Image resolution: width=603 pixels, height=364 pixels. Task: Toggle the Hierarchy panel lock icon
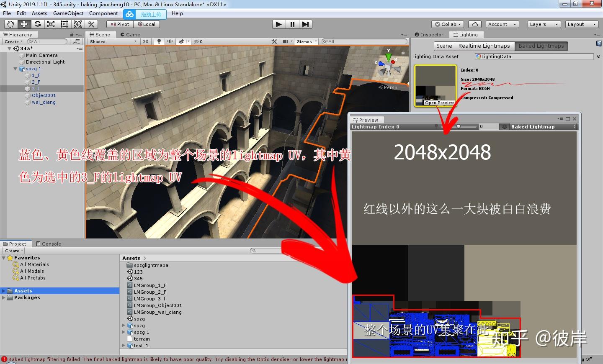pyautogui.click(x=72, y=35)
